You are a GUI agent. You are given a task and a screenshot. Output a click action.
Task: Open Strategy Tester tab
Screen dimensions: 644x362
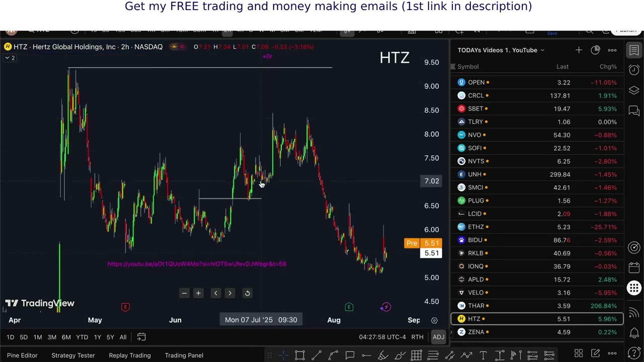73,355
